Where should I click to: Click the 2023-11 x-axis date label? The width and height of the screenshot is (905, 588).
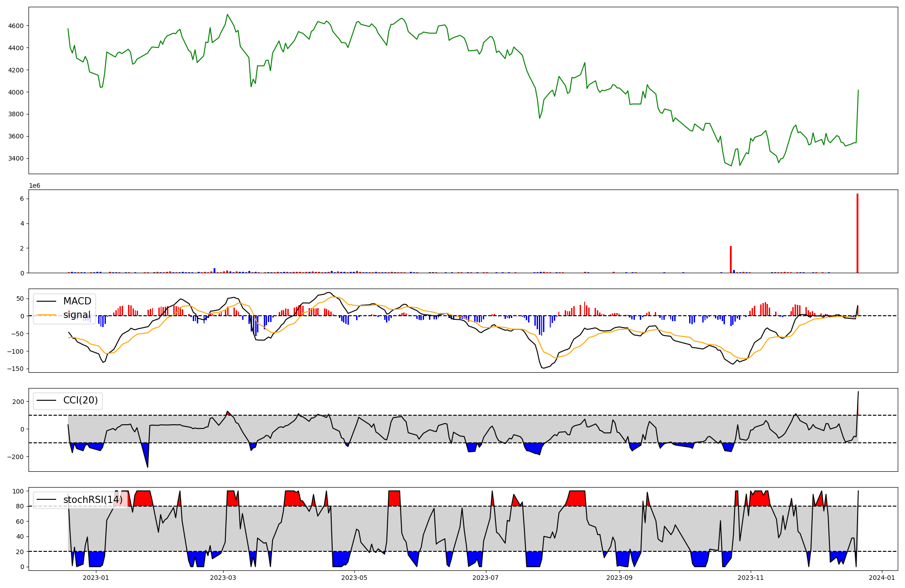click(x=751, y=578)
